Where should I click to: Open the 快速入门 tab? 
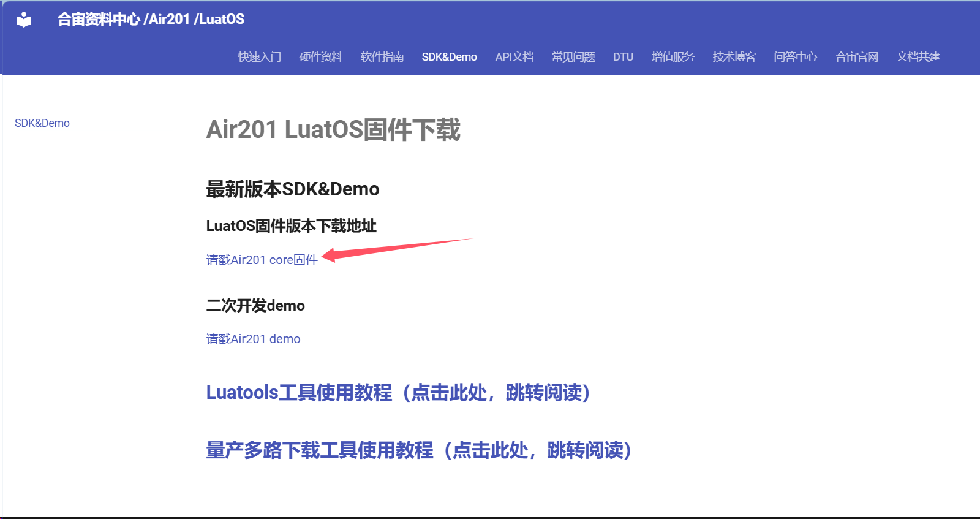coord(260,57)
